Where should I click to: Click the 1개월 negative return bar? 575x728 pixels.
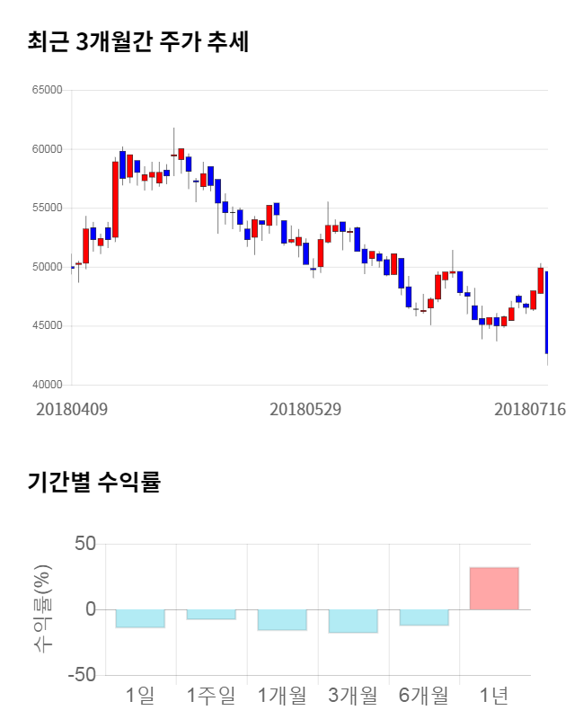pyautogui.click(x=282, y=619)
